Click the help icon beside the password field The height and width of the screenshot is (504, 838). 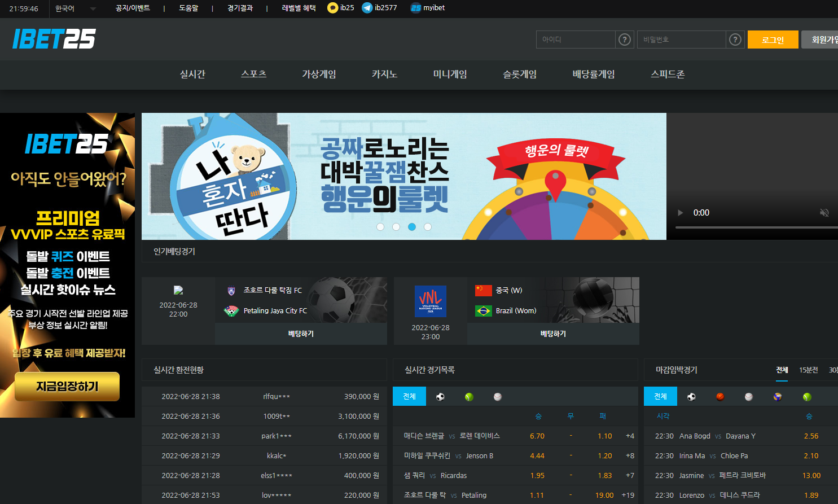tap(735, 40)
